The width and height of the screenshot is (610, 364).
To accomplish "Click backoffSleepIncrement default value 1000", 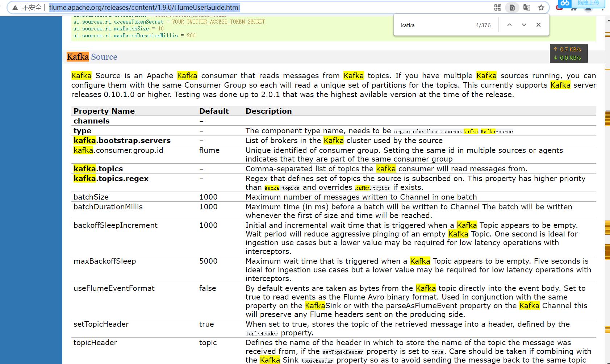I will [x=208, y=225].
